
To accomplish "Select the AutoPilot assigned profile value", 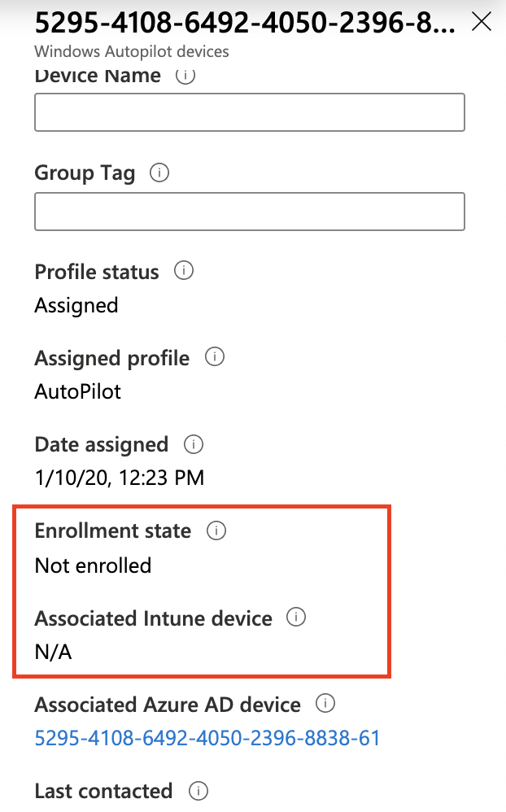I will tap(78, 391).
